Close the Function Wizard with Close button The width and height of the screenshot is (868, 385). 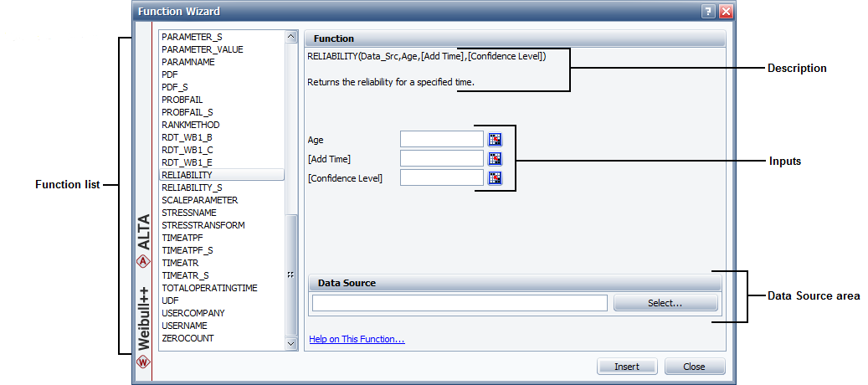(695, 367)
